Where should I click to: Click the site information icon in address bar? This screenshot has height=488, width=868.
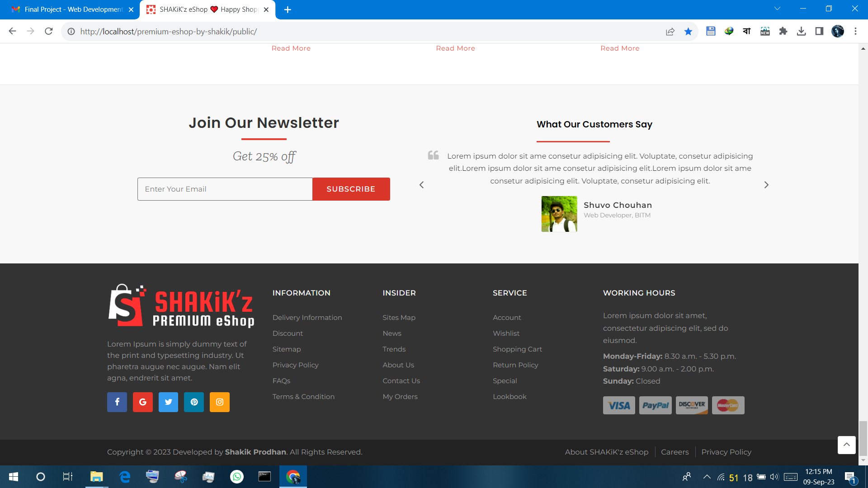[x=71, y=31]
